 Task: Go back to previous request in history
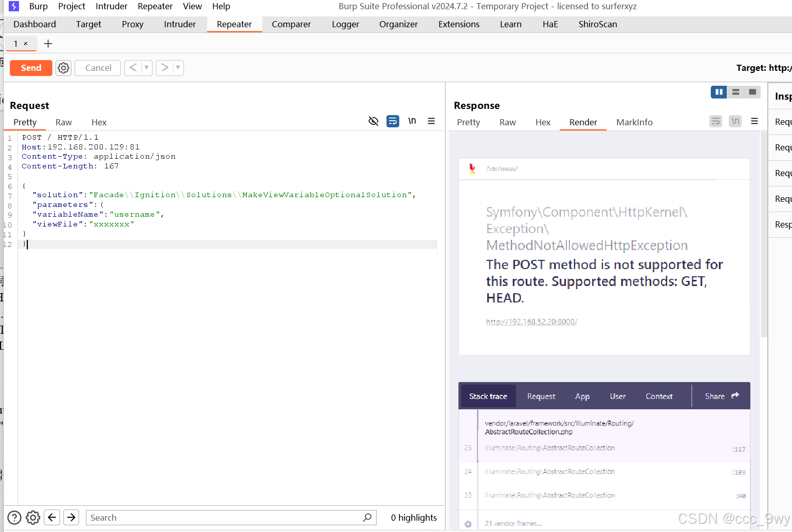coord(133,68)
